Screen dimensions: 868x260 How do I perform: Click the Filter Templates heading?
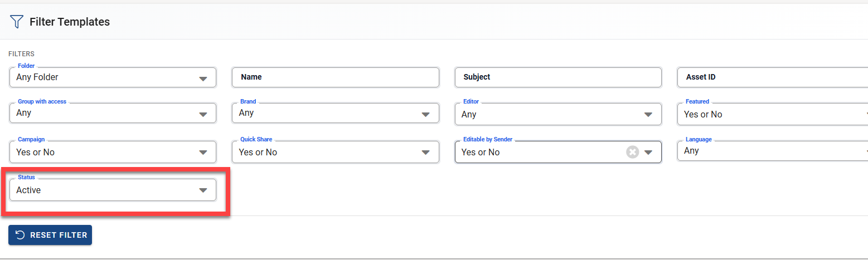70,22
